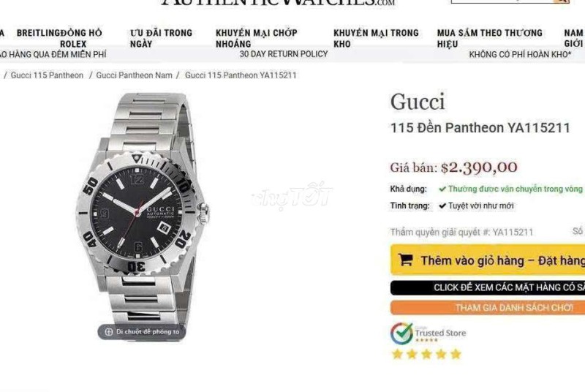Click the orange Tham gia danh sách chờ button
This screenshot has height=392, width=585.
tap(488, 308)
